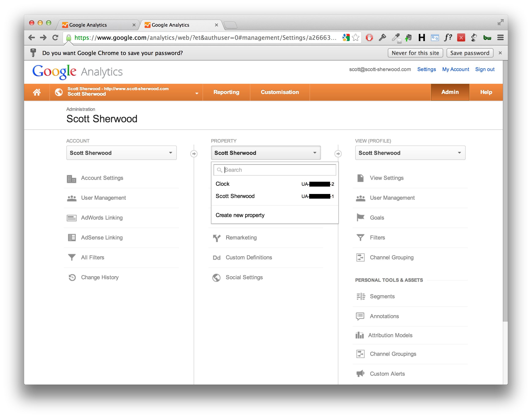The width and height of the screenshot is (532, 418).
Task: Click the home icon in orange navbar
Action: [37, 92]
